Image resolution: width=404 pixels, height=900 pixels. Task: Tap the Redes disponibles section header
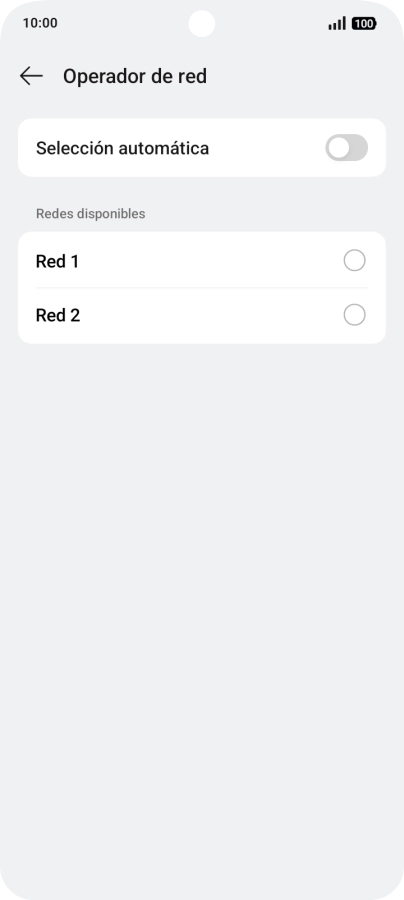91,214
